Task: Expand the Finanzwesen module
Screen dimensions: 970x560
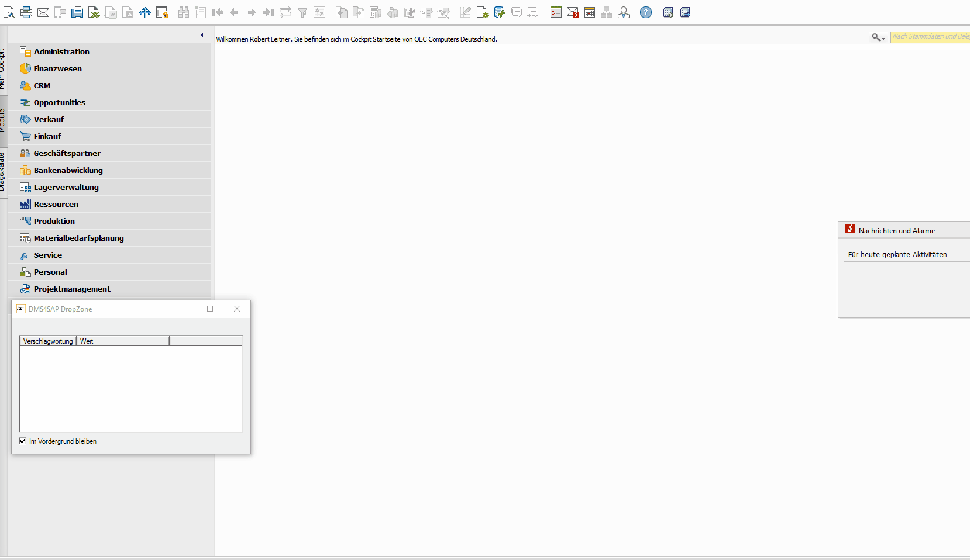Action: (x=57, y=68)
